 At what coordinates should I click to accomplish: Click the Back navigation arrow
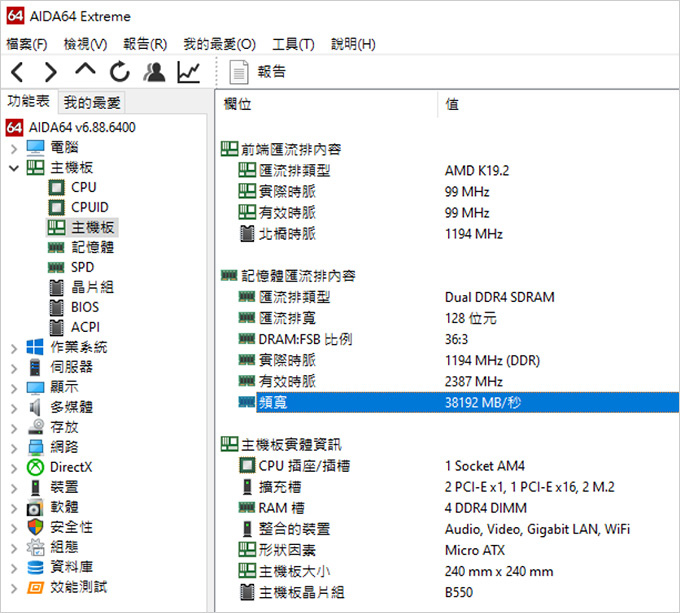17,72
